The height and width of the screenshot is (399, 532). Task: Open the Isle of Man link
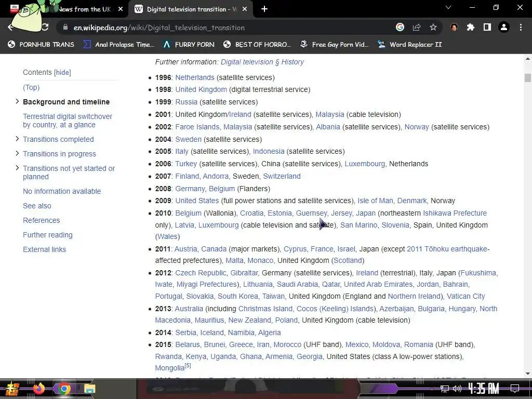375,201
